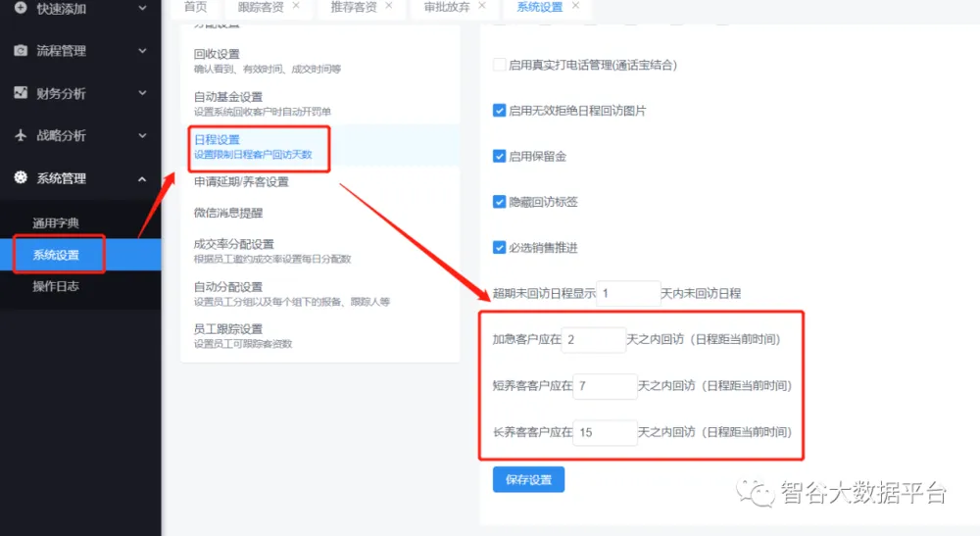This screenshot has width=980, height=536.
Task: Click the chart icon beside 财务分析
Action: tap(21, 93)
